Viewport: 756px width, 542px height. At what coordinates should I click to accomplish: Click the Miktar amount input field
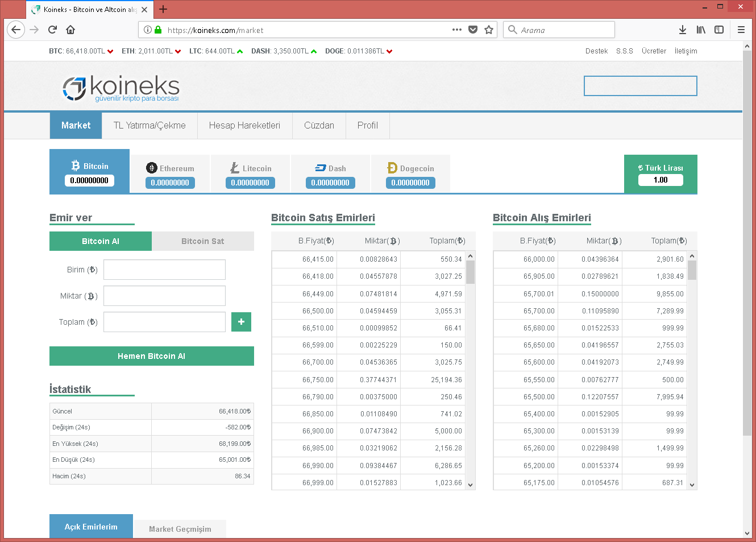point(164,296)
